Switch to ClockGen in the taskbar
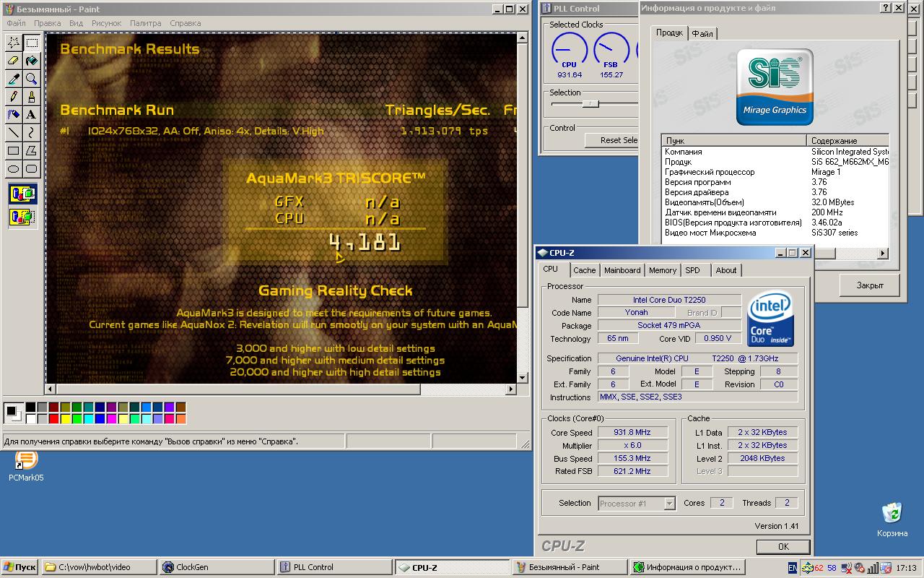 click(216, 567)
